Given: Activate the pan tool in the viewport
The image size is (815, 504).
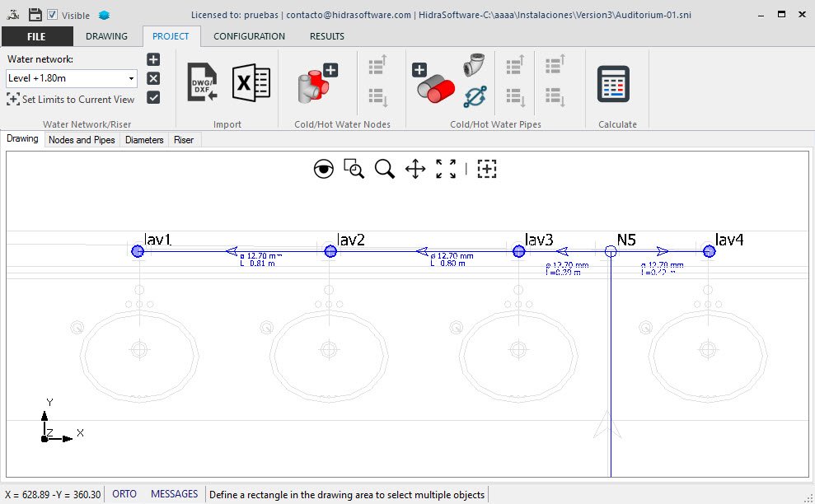Looking at the screenshot, I should [x=415, y=169].
